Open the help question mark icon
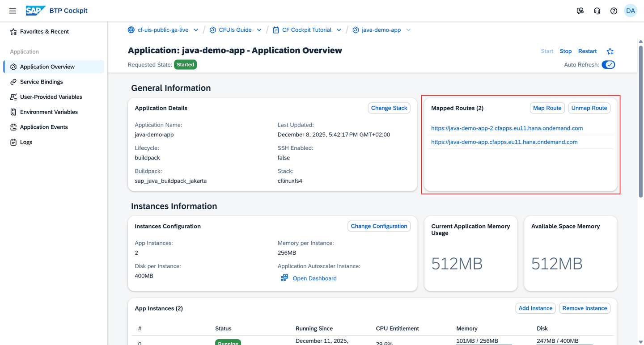 click(614, 11)
